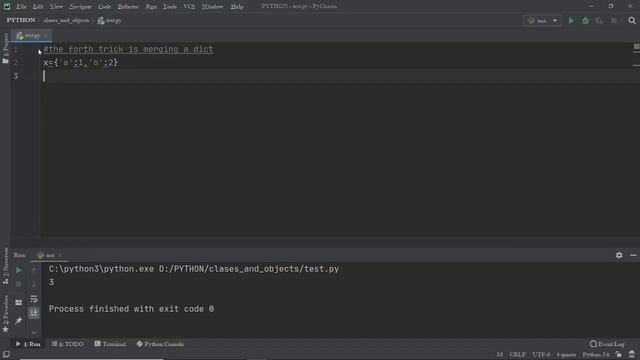The height and width of the screenshot is (360, 640).
Task: Click Python 3.6 interpreter in status bar
Action: tap(596, 355)
